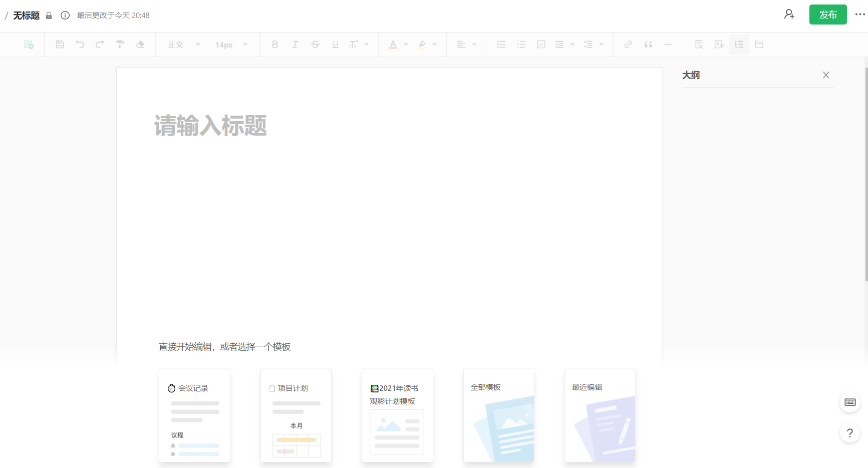Click the vertical page scrollbar
This screenshot has width=868, height=468.
click(866, 174)
